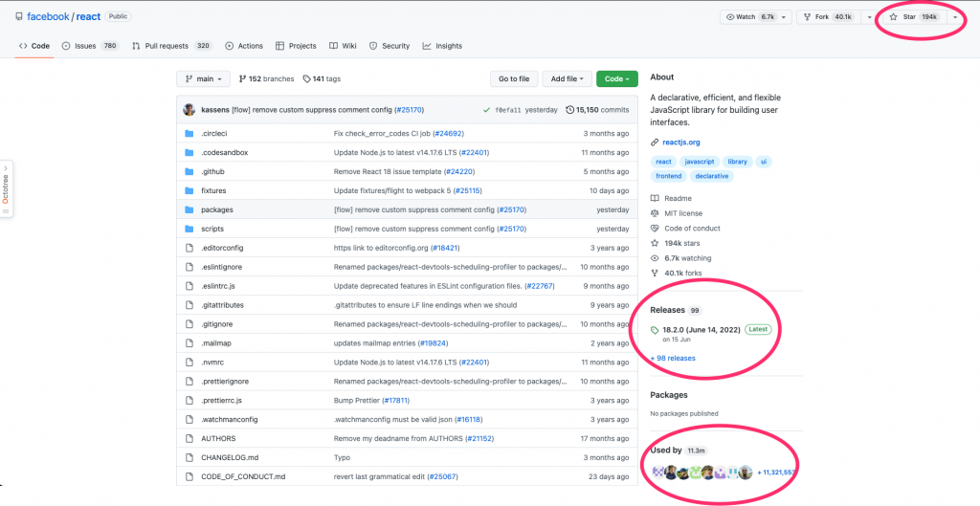980x506 pixels.
Task: Open the 141 tags link
Action: [x=322, y=78]
